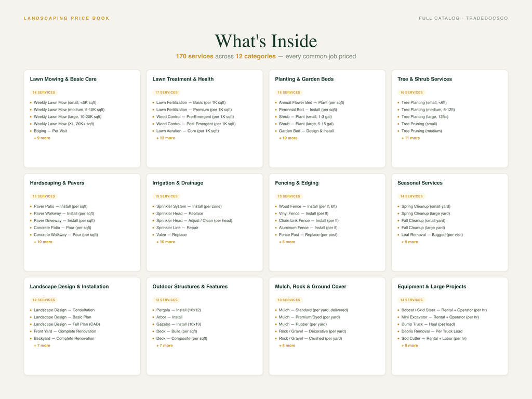The image size is (532, 399).
Task: Select 'Tree Planting (medium, 6-12ft)'
Action: click(428, 110)
